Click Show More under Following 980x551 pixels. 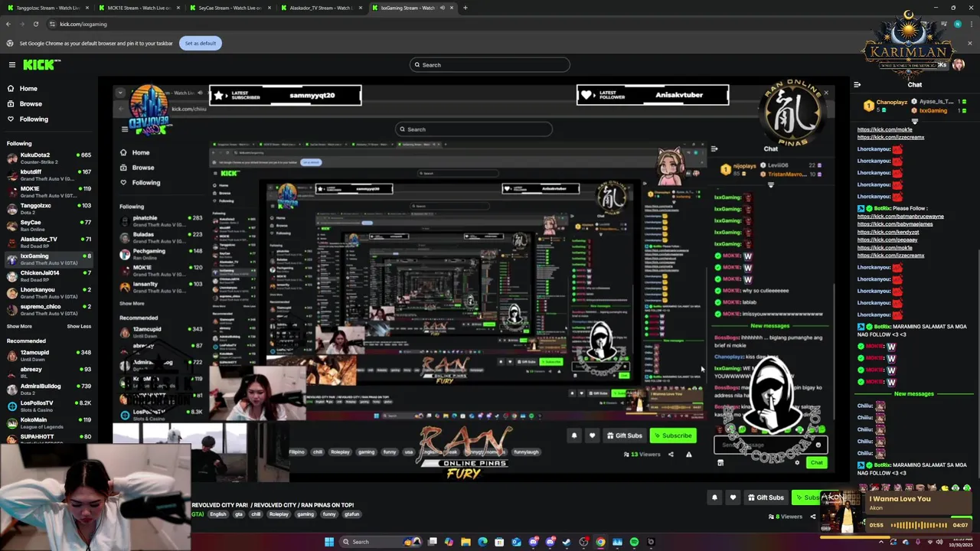coord(19,326)
